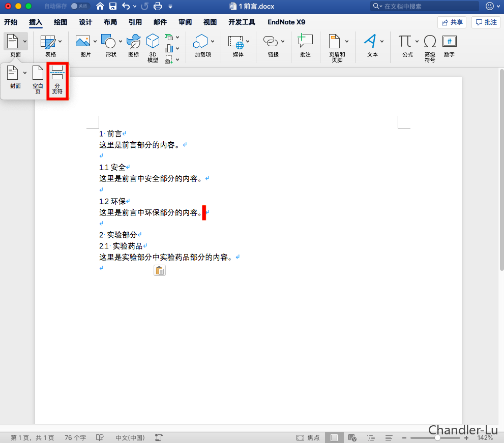Click the paste options clipboard icon
This screenshot has width=504, height=443.
tap(159, 271)
